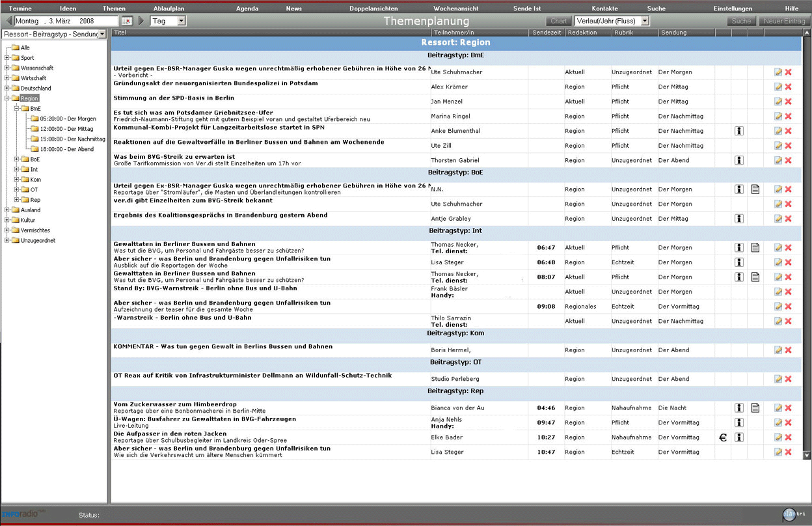
Task: Open the Einstellungen menu
Action: (733, 8)
